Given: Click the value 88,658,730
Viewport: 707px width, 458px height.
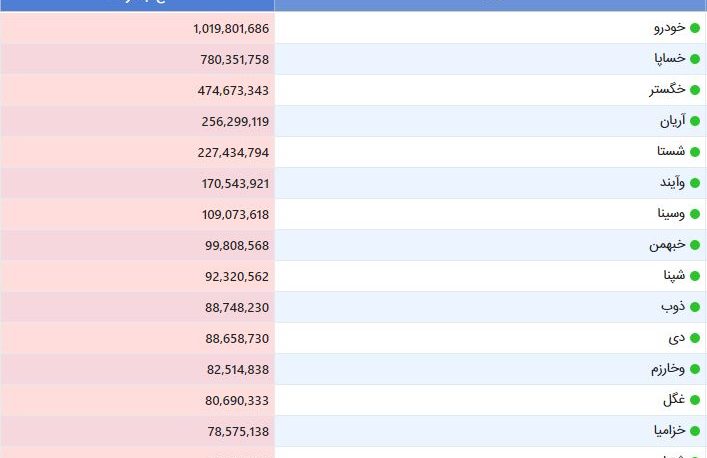Looking at the screenshot, I should (x=237, y=339).
